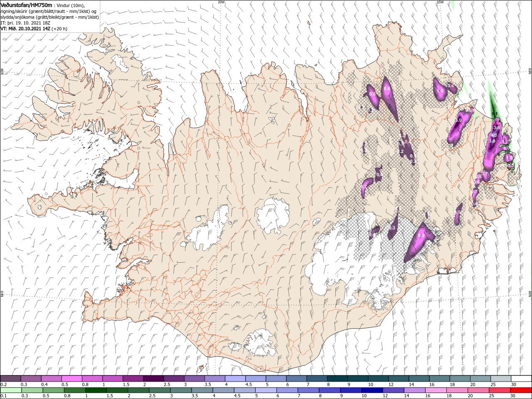
Task: Pick the pale green lower-row swatch labeled 0.1
Action: coord(11,390)
